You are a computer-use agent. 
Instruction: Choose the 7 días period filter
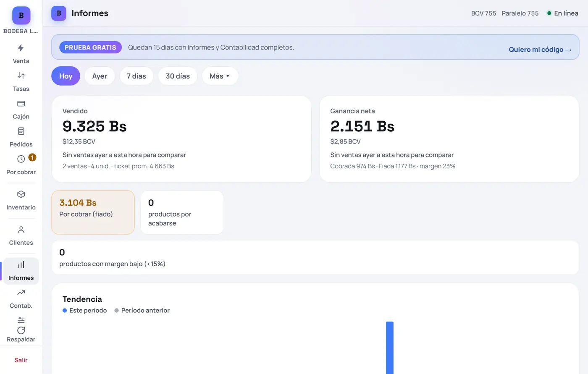coord(136,76)
